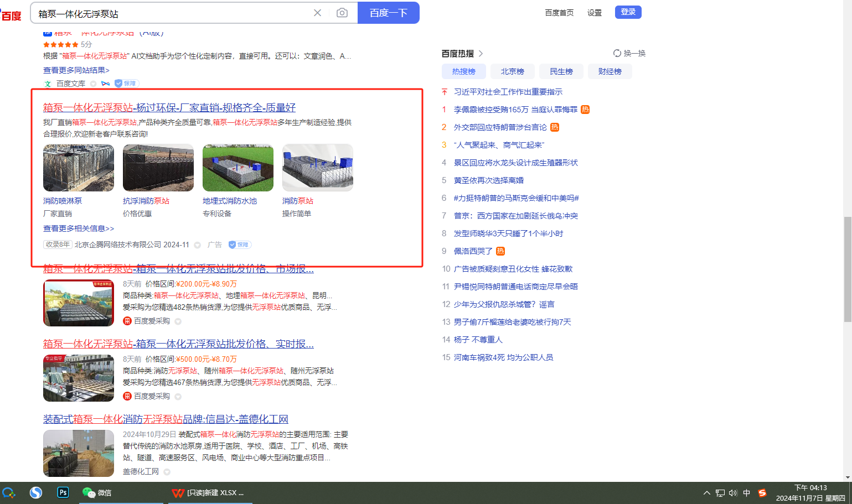
Task: Show hidden tray icons chevron
Action: 707,493
